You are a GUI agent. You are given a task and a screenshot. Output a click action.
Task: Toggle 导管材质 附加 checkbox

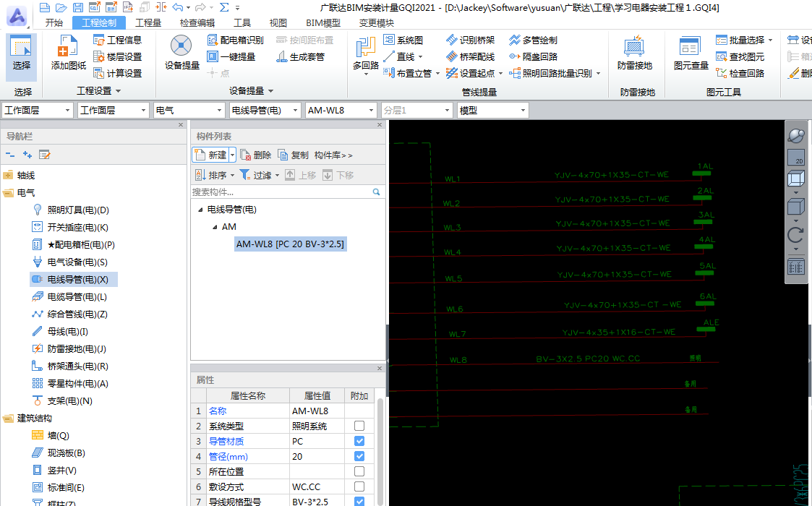359,441
